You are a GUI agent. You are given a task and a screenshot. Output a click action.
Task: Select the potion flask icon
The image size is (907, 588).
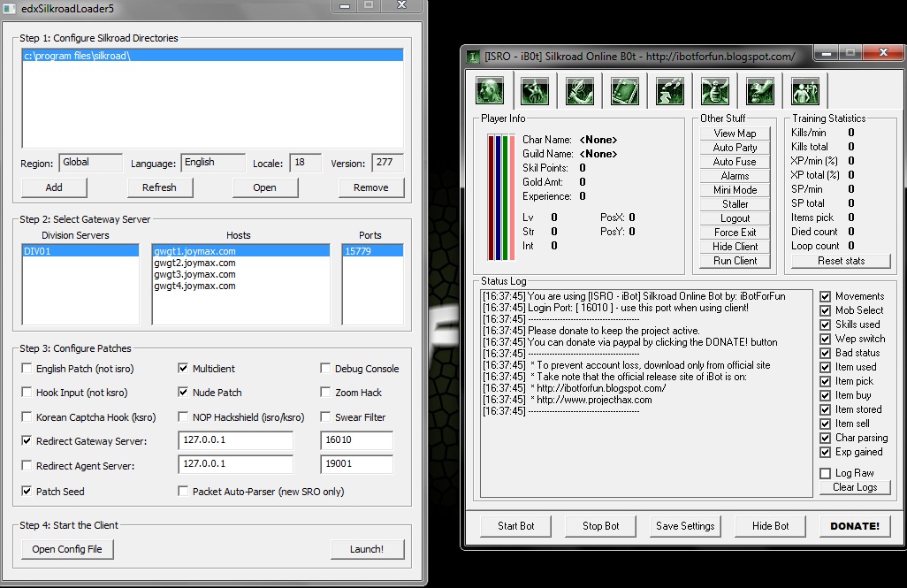[714, 90]
